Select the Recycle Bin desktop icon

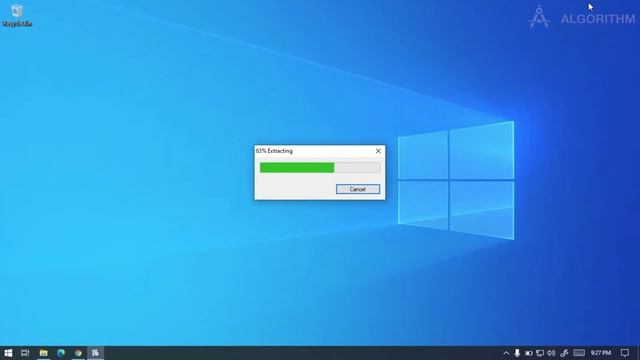click(17, 16)
